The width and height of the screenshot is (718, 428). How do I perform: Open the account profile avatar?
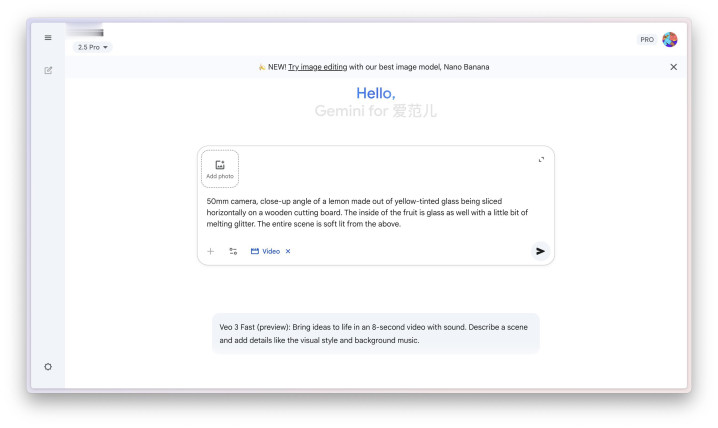(x=669, y=40)
